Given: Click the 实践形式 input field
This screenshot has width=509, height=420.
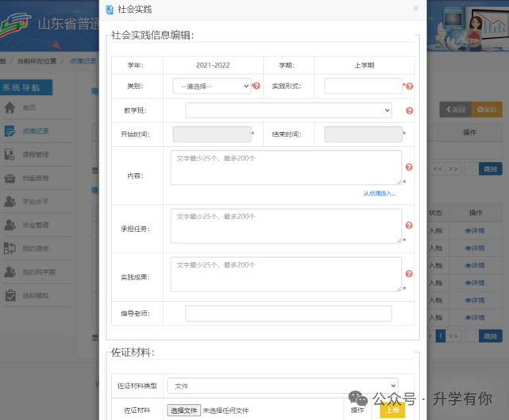Looking at the screenshot, I should click(x=363, y=86).
